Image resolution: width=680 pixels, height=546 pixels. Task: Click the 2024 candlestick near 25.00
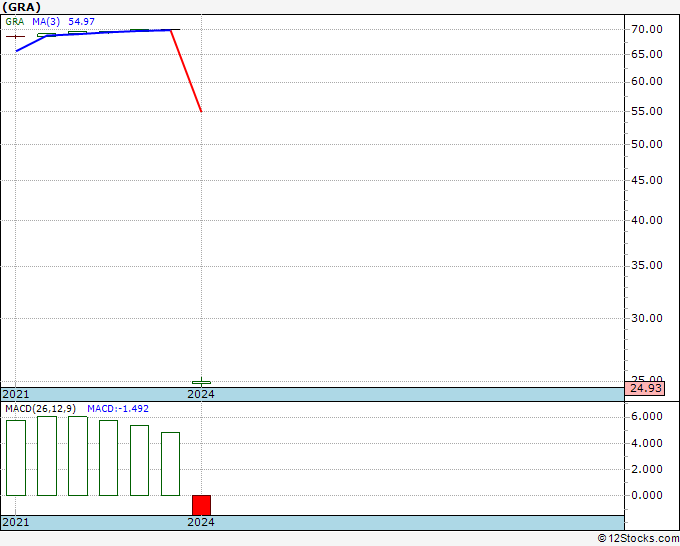pyautogui.click(x=202, y=382)
